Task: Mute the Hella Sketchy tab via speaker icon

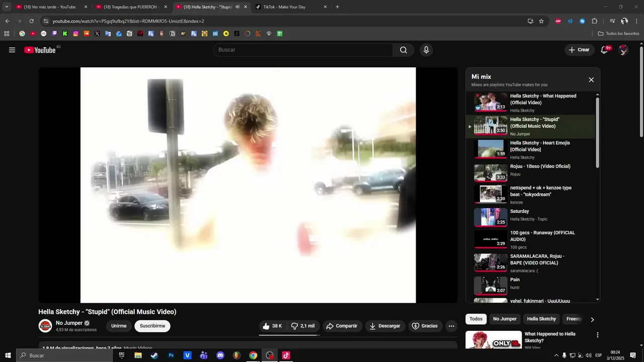Action: point(237,7)
